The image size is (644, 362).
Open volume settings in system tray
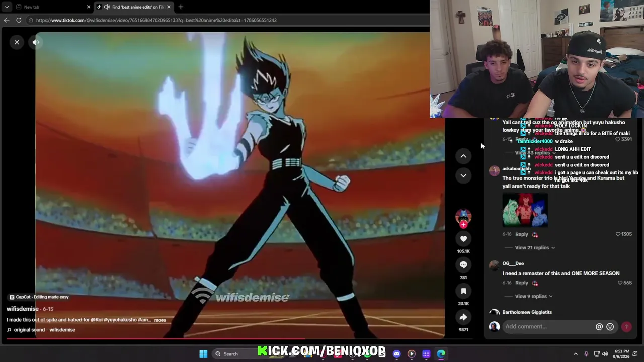pos(605,354)
